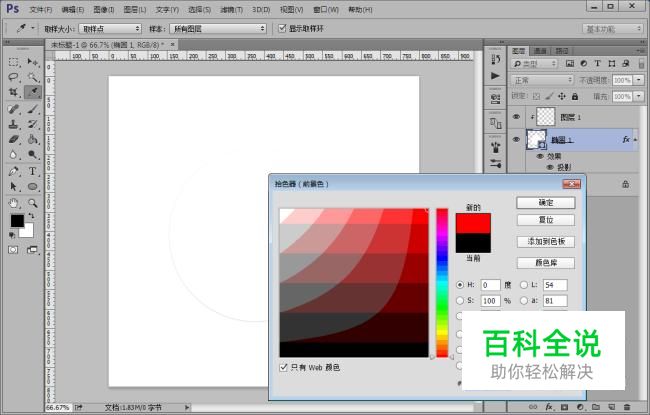This screenshot has height=415, width=650.
Task: Select the Magic Wand tool
Action: tap(32, 77)
